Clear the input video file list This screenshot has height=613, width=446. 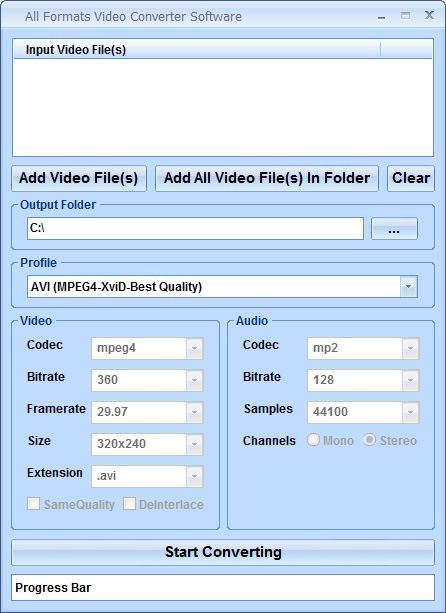coord(411,179)
